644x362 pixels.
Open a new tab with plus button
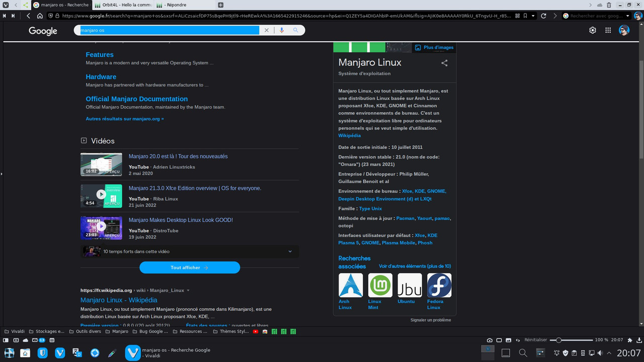220,5
